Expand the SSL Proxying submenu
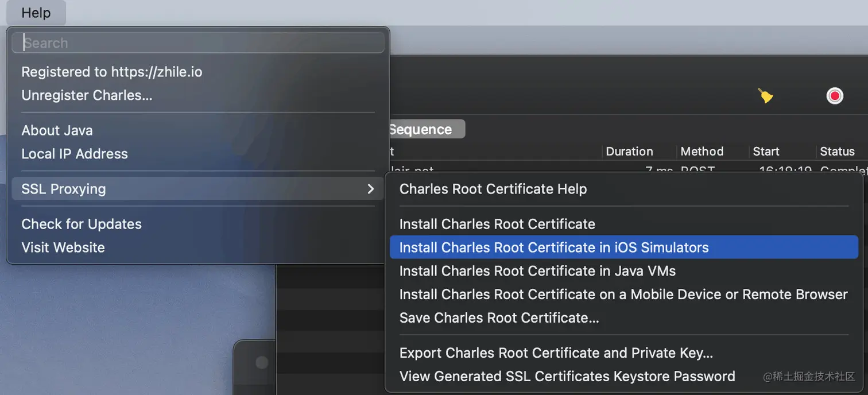868x395 pixels. coord(198,189)
